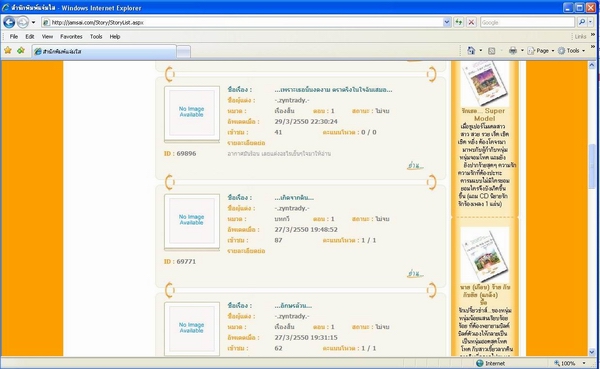Viewport: 600px width, 369px height.
Task: Click the browser Forward button
Action: click(x=23, y=22)
